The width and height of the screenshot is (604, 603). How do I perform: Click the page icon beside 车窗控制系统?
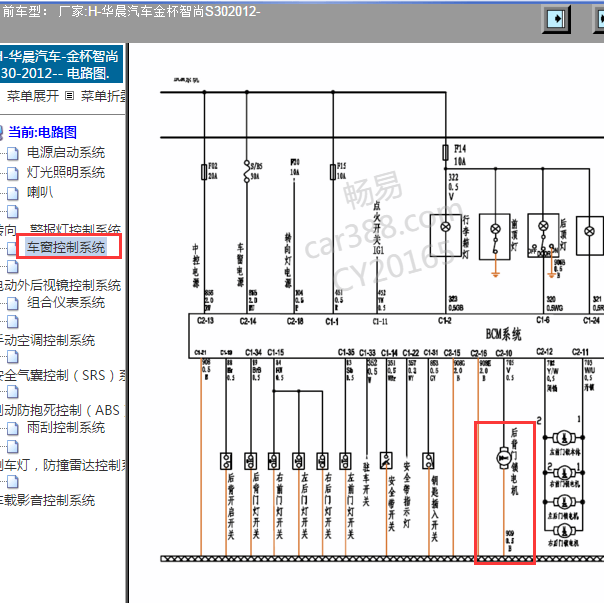point(12,248)
